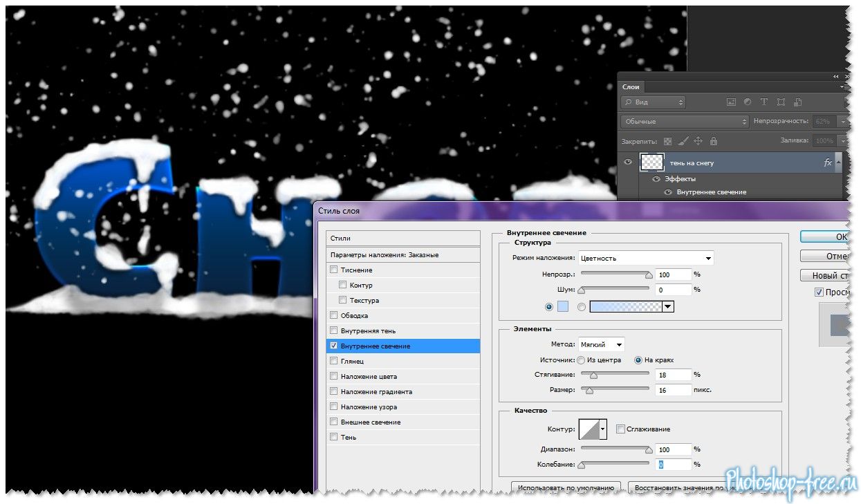Click the pixel layer filter icon
Image resolution: width=861 pixels, height=504 pixels.
coord(731,102)
